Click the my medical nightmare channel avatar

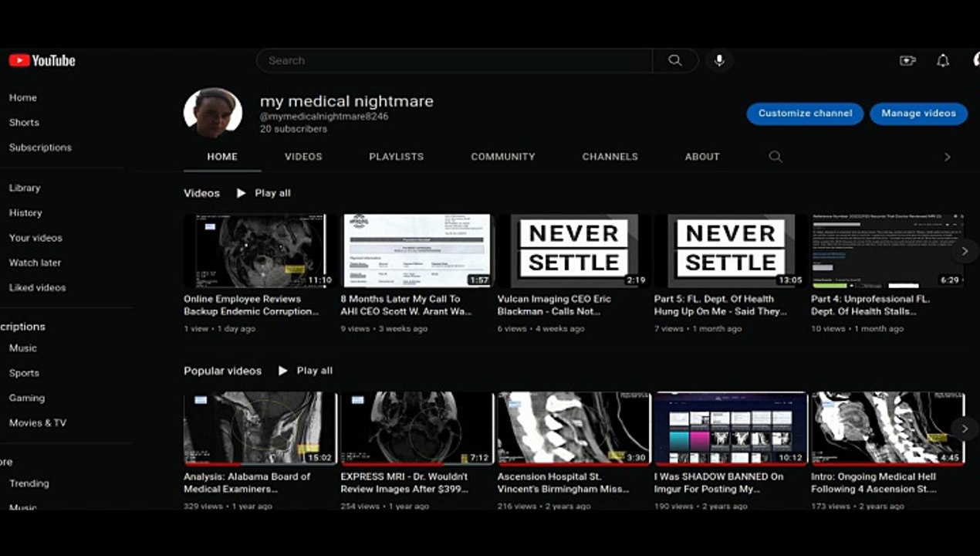click(213, 114)
